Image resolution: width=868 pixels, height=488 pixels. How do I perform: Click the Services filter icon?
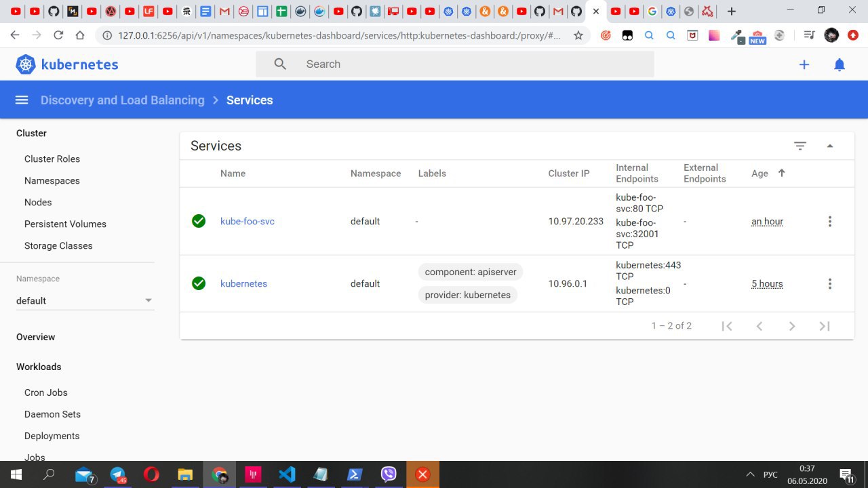(800, 146)
